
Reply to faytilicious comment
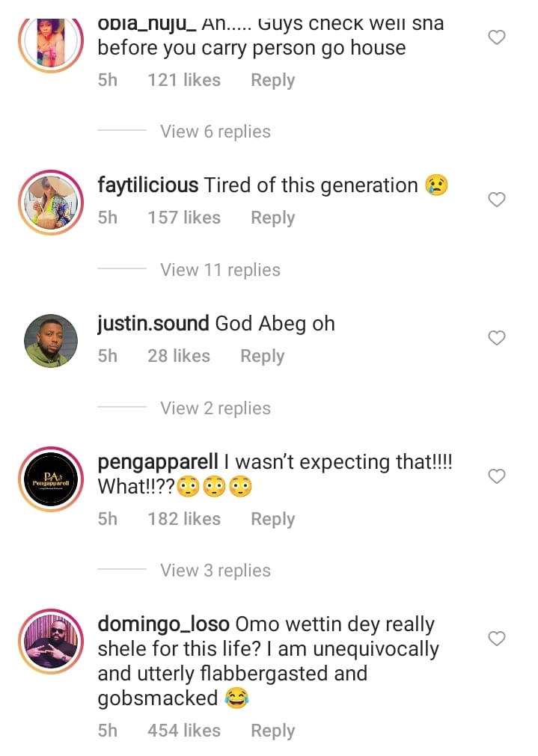272,218
